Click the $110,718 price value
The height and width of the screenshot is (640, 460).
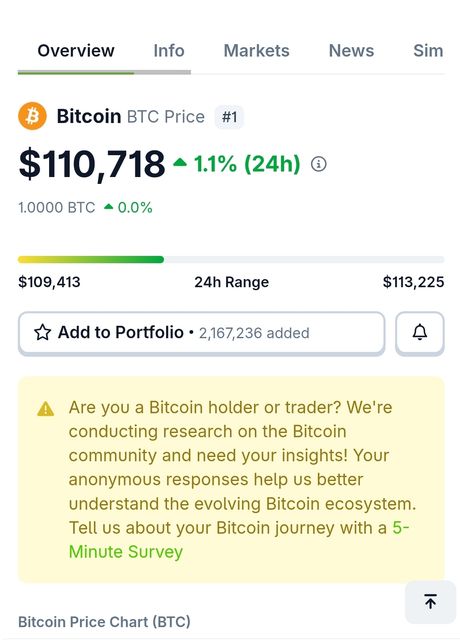click(x=92, y=164)
